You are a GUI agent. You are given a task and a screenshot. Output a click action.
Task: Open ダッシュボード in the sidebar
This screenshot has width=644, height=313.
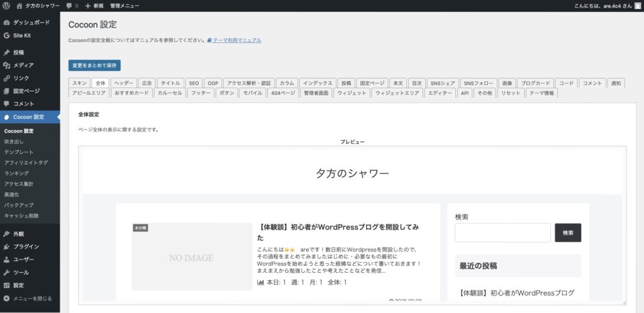click(x=30, y=23)
